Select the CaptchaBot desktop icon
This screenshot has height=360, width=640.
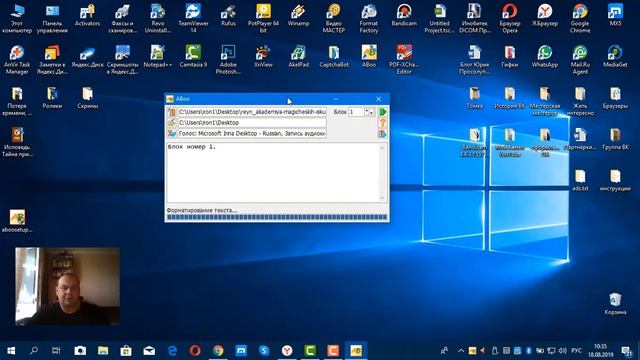333,57
